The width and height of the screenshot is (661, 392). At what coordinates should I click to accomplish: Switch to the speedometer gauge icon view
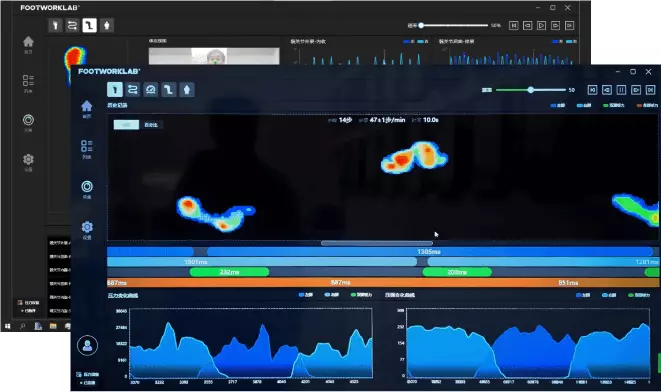(x=150, y=89)
